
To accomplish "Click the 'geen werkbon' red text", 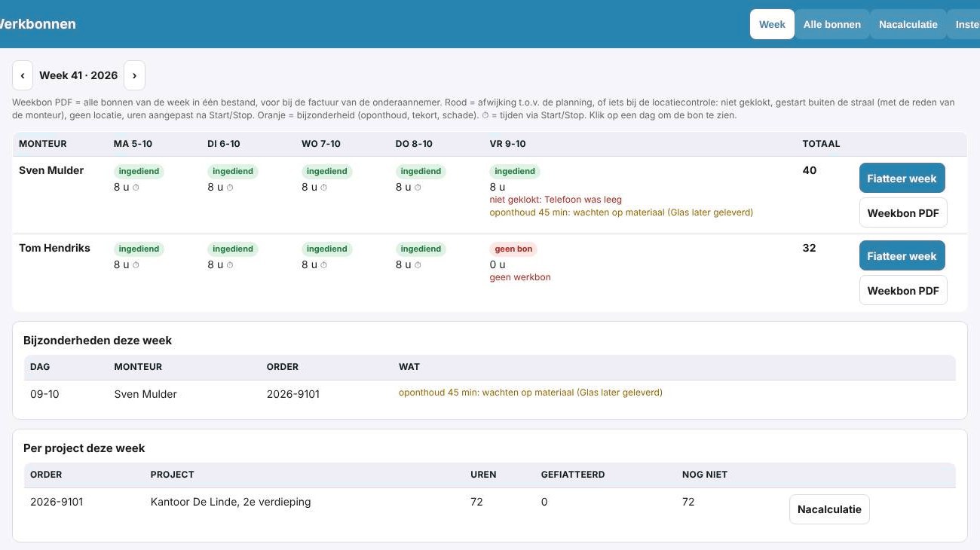I will (520, 277).
